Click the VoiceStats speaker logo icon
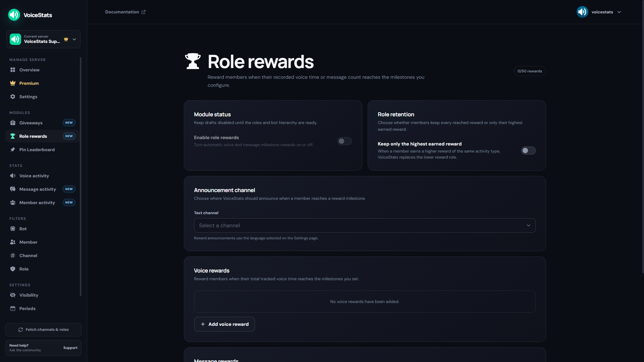Image resolution: width=644 pixels, height=362 pixels. tap(14, 15)
